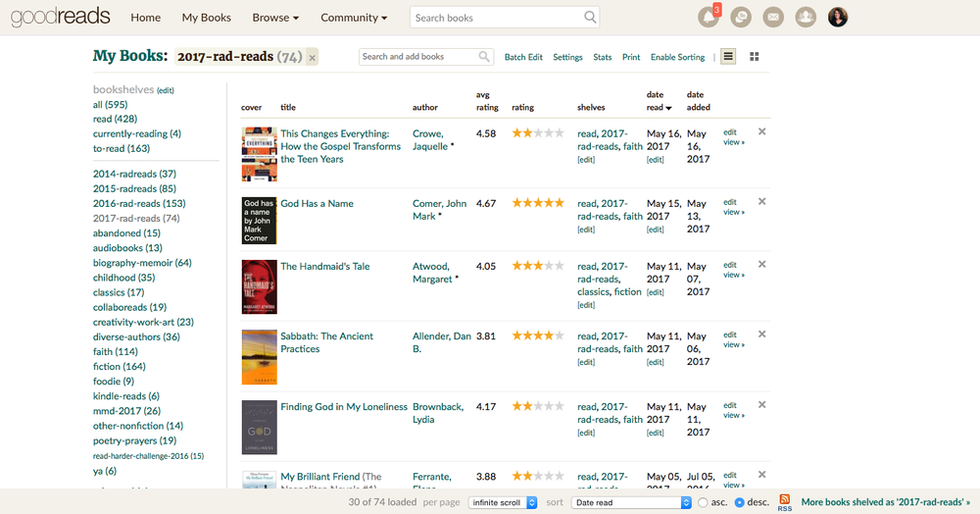Image resolution: width=980 pixels, height=514 pixels.
Task: Open the Browse dropdown menu
Action: coord(275,18)
